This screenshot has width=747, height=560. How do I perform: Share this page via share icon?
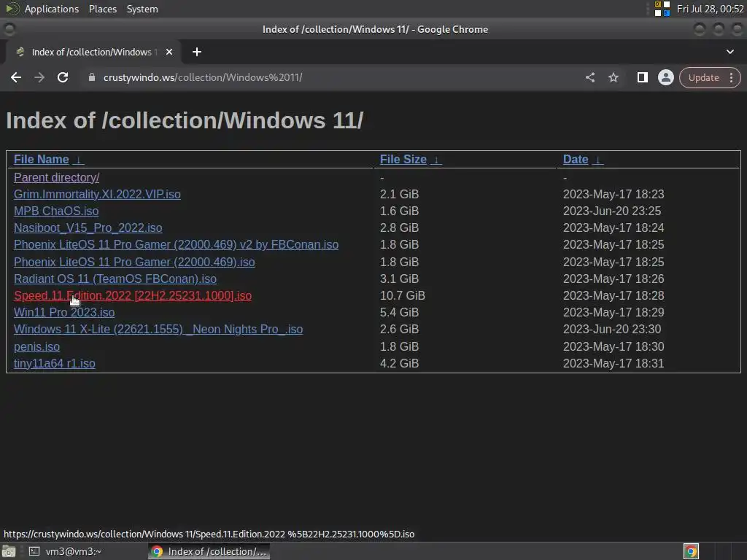(589, 77)
